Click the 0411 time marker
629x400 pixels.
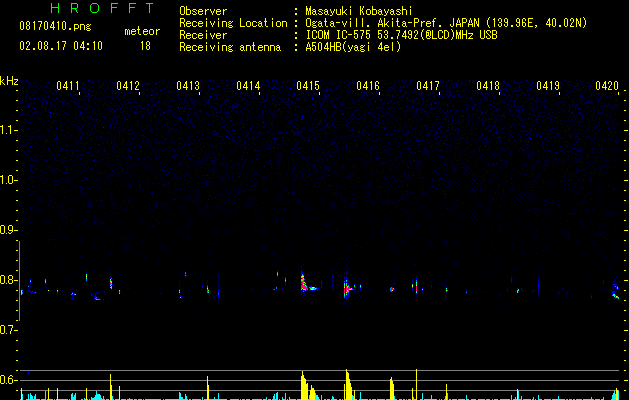tap(68, 86)
